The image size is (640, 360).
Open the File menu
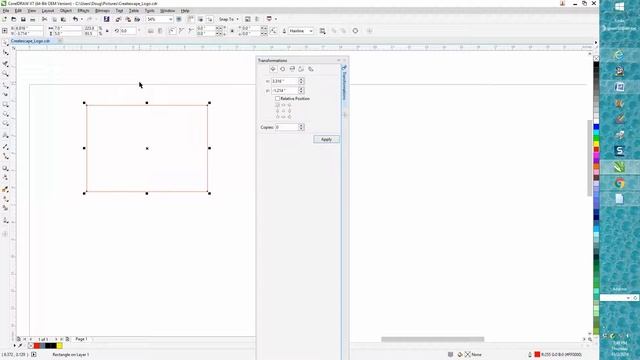pos(6,11)
